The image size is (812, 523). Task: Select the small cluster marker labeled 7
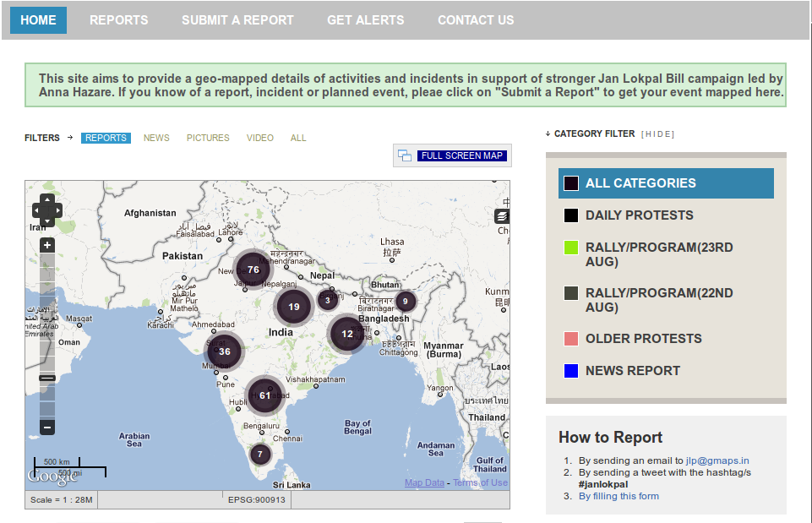260,454
